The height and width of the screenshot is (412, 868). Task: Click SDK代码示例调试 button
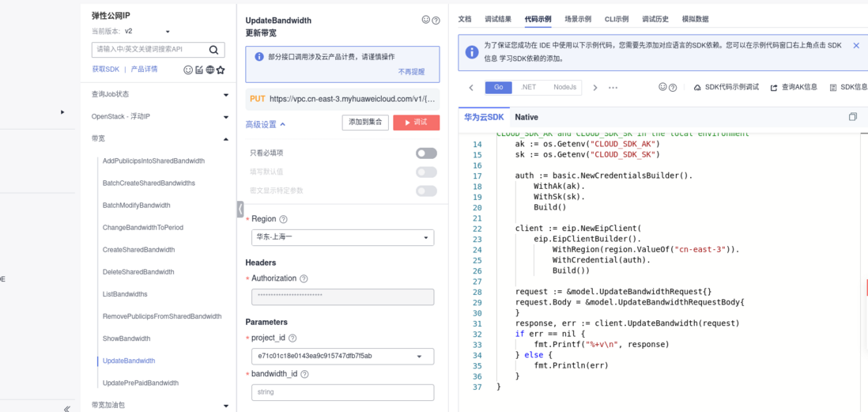click(x=726, y=88)
